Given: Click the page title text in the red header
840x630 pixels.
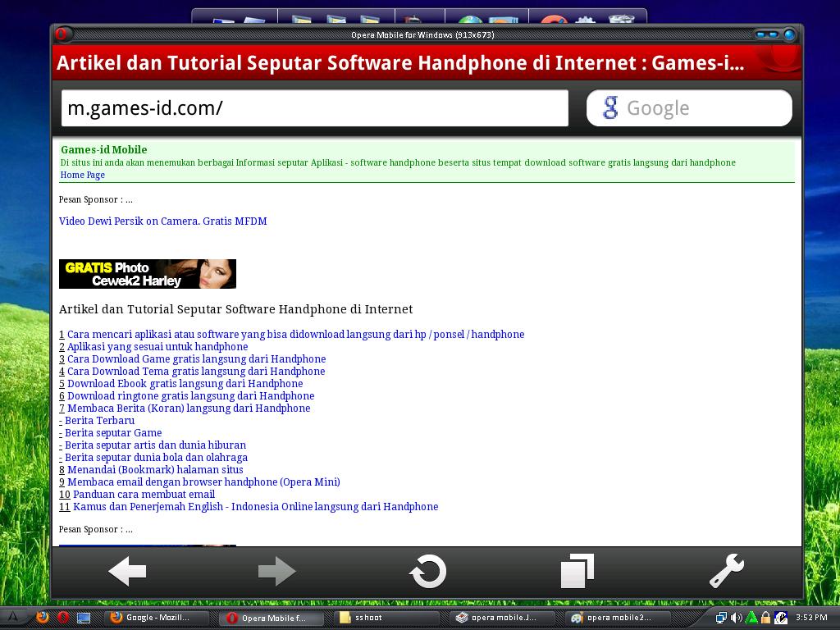Looking at the screenshot, I should tap(400, 62).
